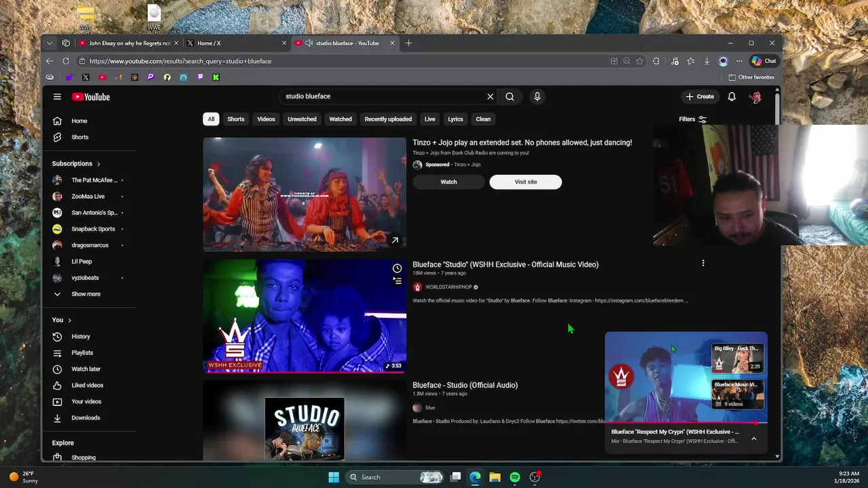Open browser settings ellipsis menu
This screenshot has width=868, height=488.
click(x=739, y=61)
